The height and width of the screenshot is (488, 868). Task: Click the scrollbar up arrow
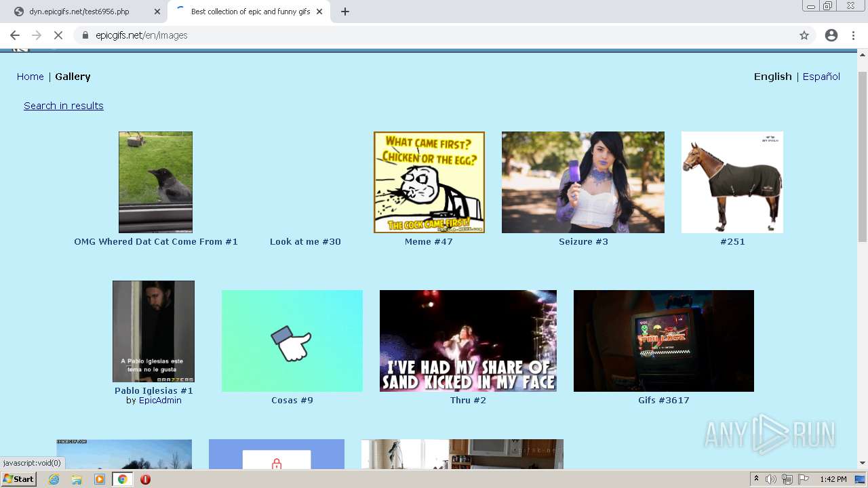point(863,54)
